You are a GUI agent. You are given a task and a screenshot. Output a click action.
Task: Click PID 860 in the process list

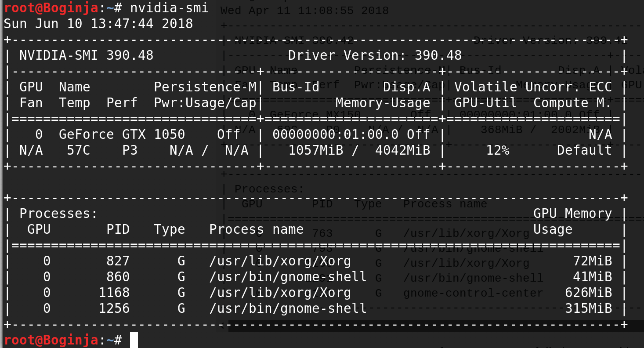118,277
